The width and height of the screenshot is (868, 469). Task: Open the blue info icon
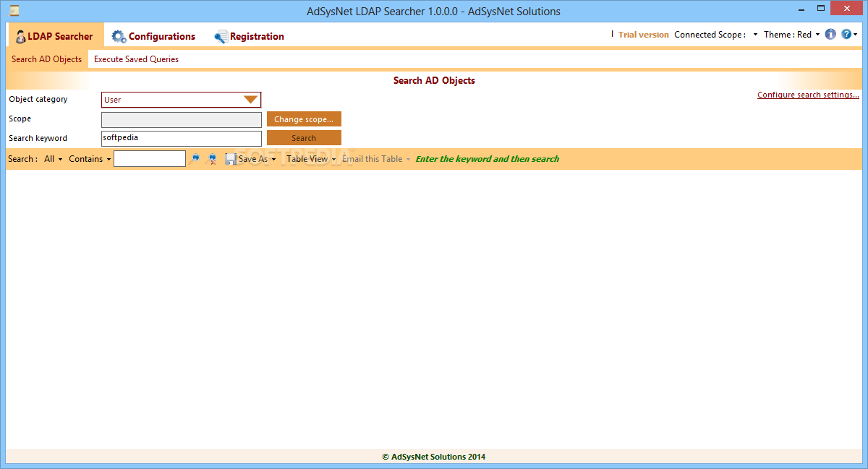830,35
